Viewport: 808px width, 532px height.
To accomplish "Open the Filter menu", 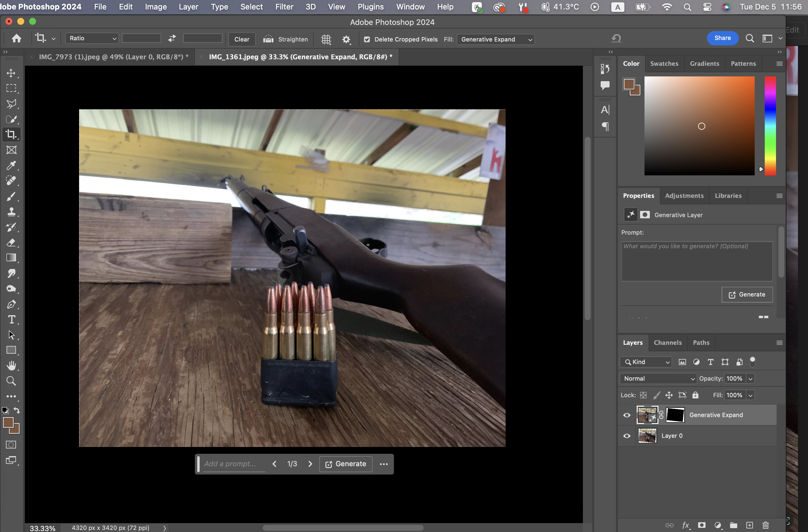I will click(x=284, y=7).
